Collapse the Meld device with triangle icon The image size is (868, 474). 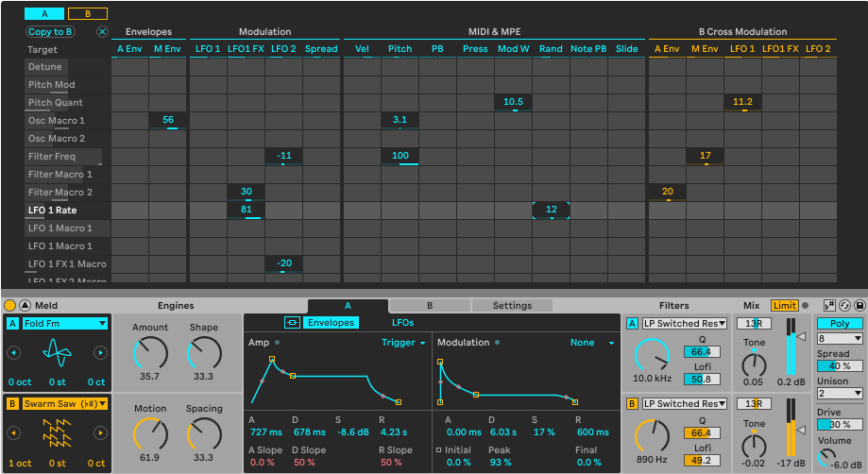coord(25,305)
